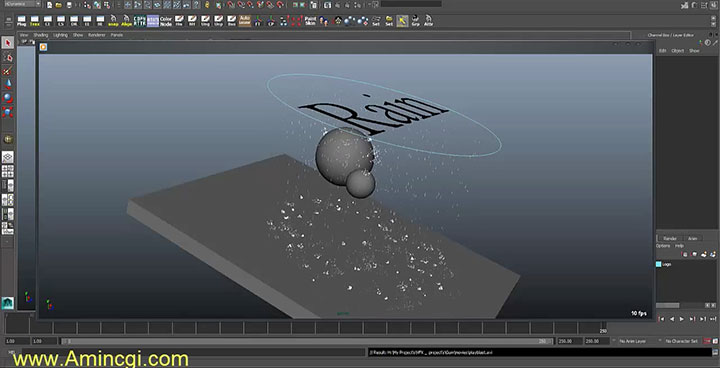Open the viewport Shading menu
Screen dimensions: 720x368
click(40, 35)
